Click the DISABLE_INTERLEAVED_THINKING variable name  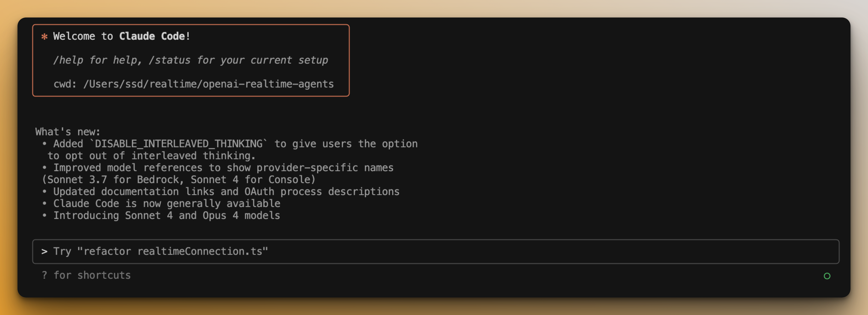(179, 144)
